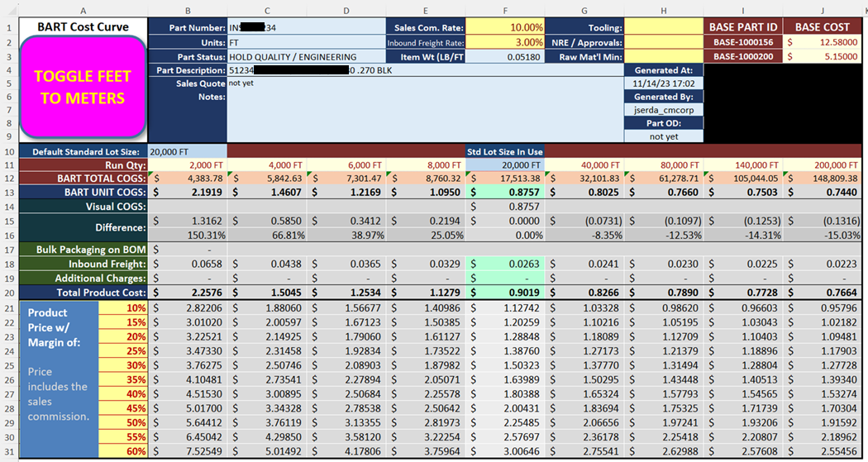Select the 10% margin label cell
The image size is (868, 462).
(123, 307)
